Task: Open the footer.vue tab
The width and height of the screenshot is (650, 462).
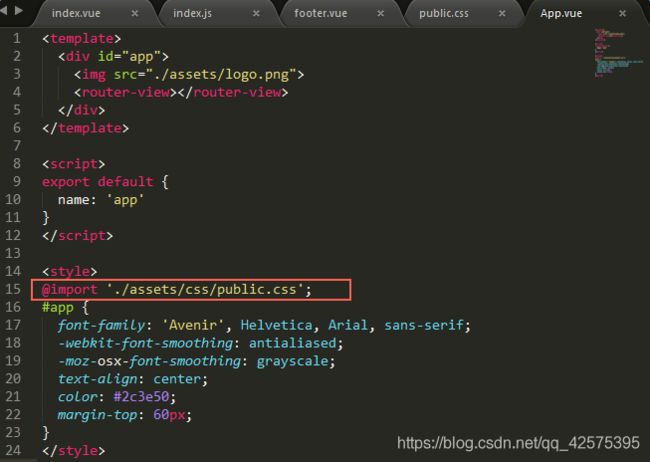Action: click(x=322, y=14)
